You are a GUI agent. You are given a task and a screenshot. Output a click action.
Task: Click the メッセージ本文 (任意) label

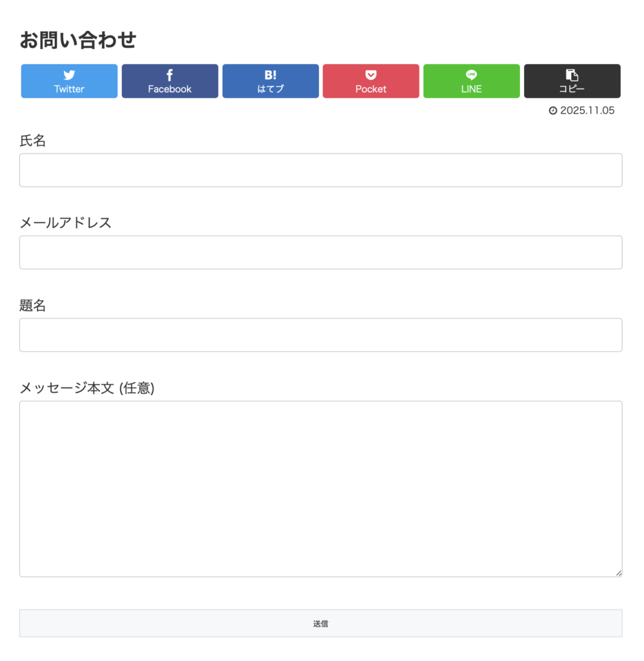click(x=87, y=388)
